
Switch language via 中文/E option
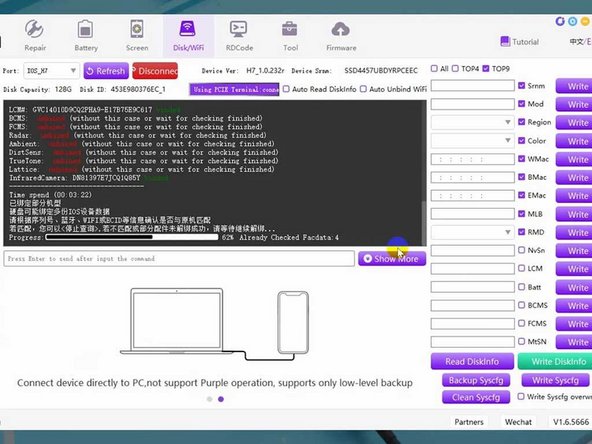click(x=581, y=42)
